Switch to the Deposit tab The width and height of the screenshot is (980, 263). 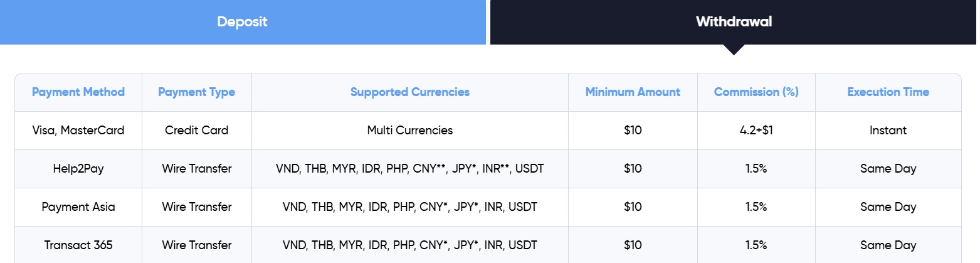242,22
